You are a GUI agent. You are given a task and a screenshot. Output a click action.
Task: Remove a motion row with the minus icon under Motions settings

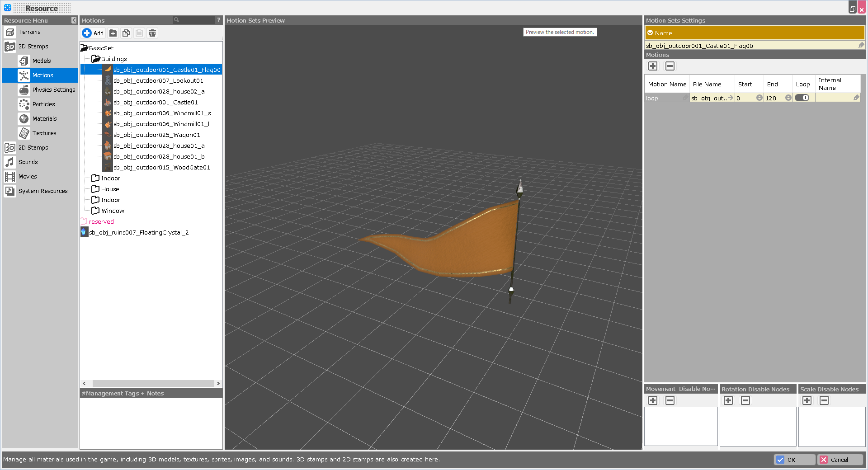point(670,66)
